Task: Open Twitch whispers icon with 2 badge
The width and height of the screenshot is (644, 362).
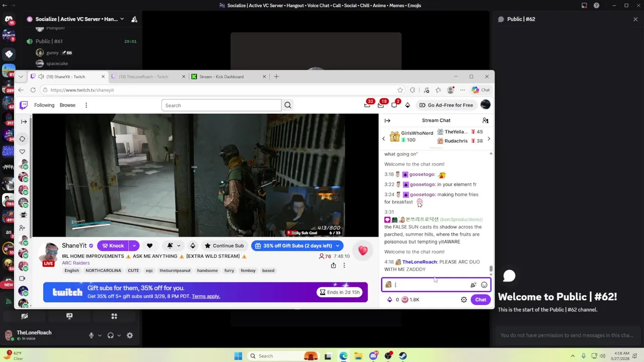Action: pyautogui.click(x=394, y=105)
